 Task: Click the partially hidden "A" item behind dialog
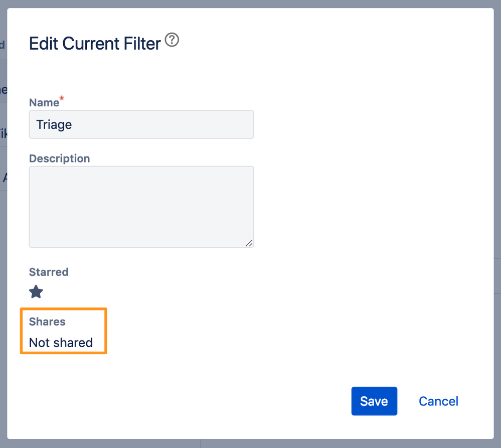(4, 178)
